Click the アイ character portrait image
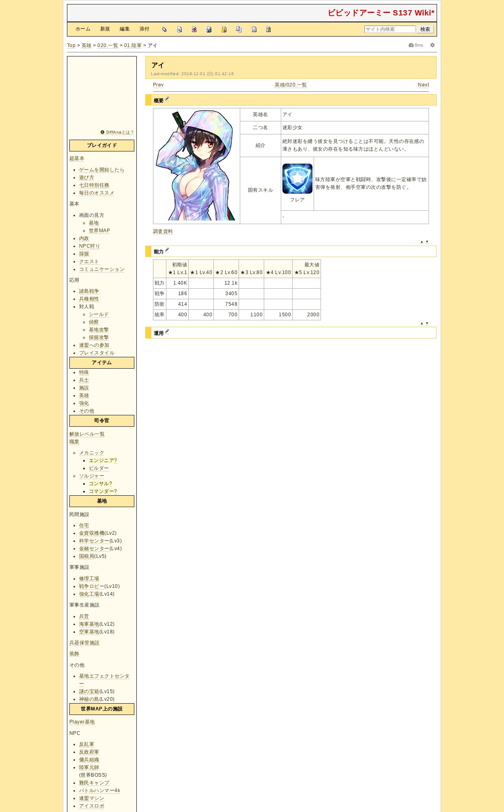 [x=196, y=166]
